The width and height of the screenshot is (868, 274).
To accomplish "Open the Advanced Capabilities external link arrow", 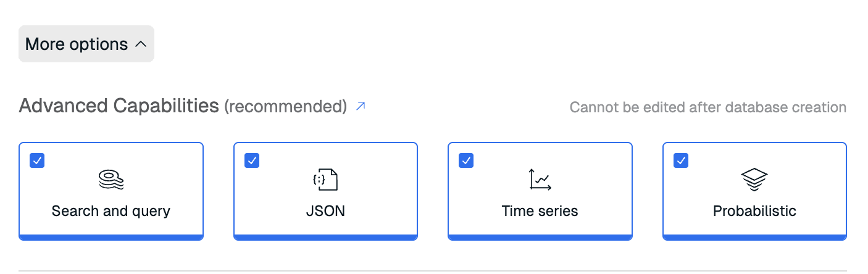I will click(x=361, y=107).
